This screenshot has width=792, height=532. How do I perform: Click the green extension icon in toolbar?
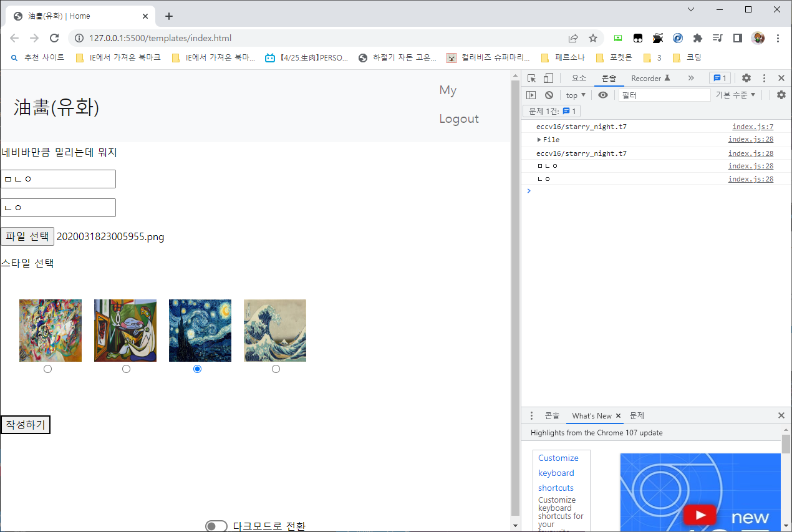618,38
